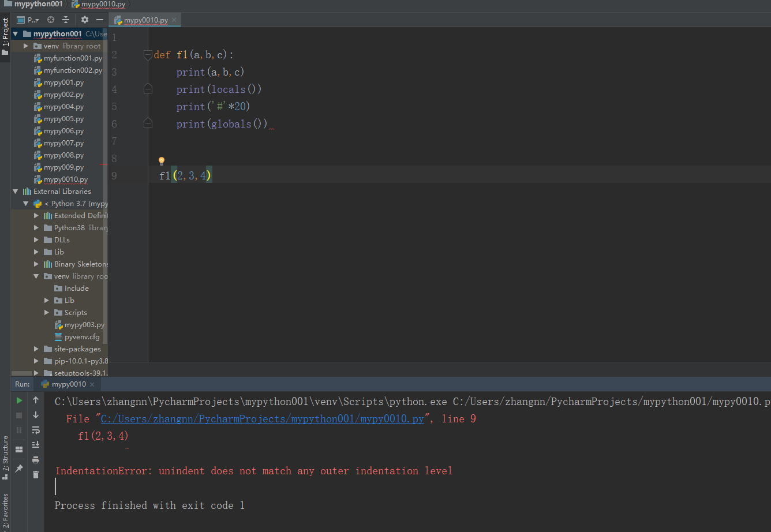Expand Python38 library root node
The height and width of the screenshot is (532, 771).
[36, 228]
